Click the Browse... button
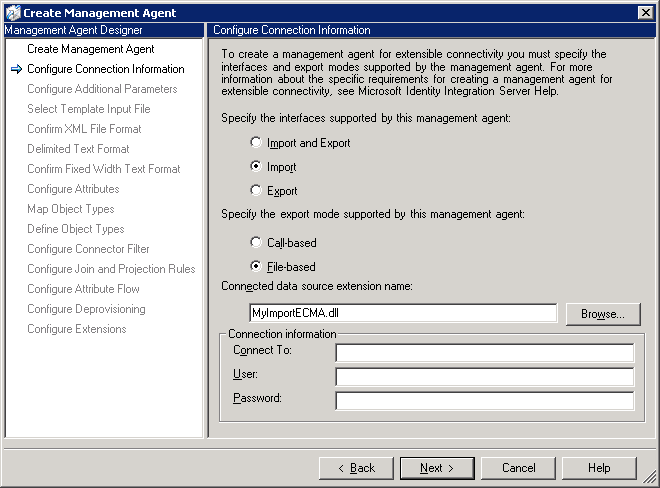This screenshot has height=488, width=660. pos(603,314)
